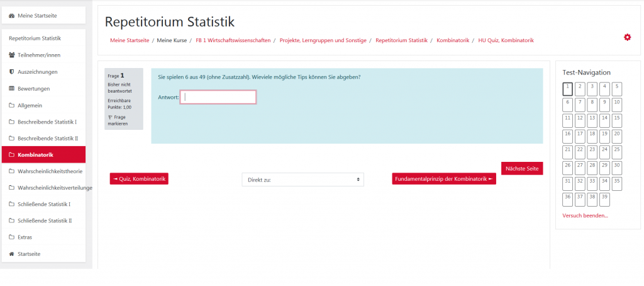Focus the Antwort input field
644x286 pixels.
click(x=218, y=97)
